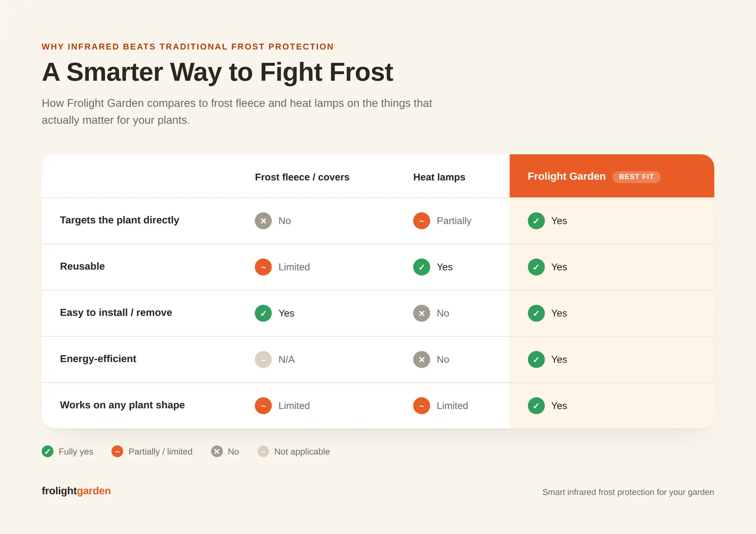Click Frolight Garden green check for Targets the plant directly
This screenshot has height=534, width=756.
536,221
